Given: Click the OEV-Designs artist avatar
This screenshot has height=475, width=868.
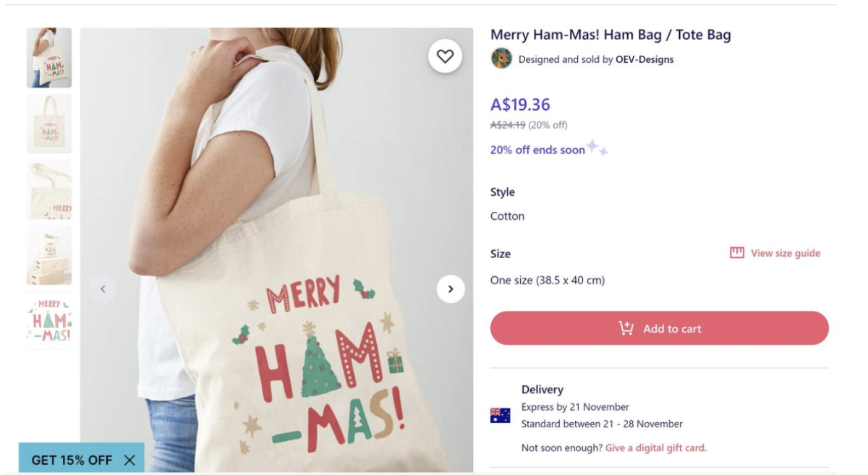Looking at the screenshot, I should 501,59.
